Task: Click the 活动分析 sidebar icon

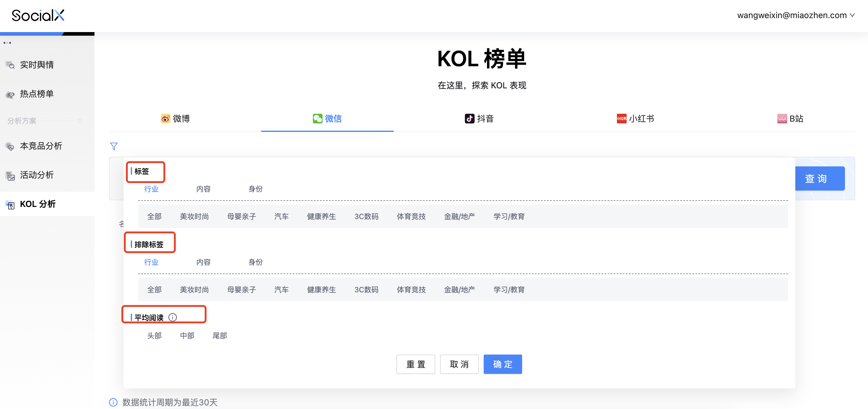Action: tap(10, 175)
